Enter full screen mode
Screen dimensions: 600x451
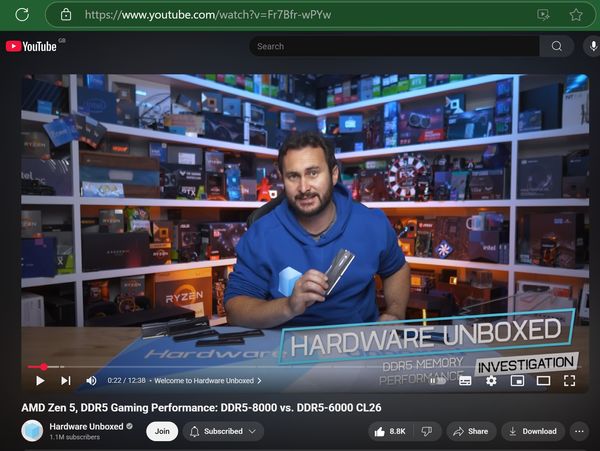pos(569,381)
